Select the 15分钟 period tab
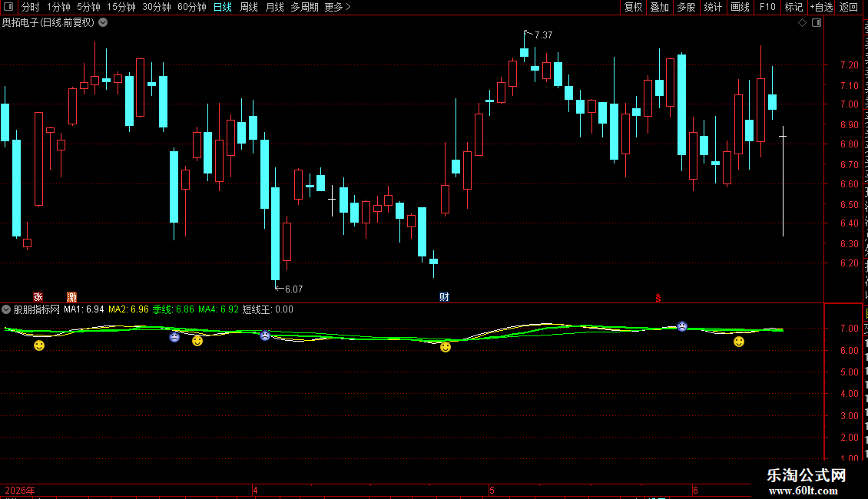 [x=121, y=7]
